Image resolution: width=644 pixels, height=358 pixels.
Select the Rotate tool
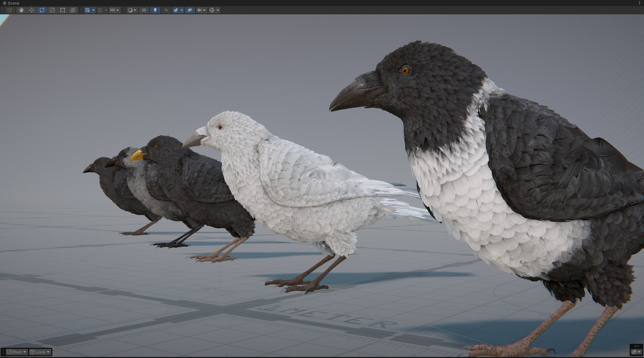click(x=42, y=10)
